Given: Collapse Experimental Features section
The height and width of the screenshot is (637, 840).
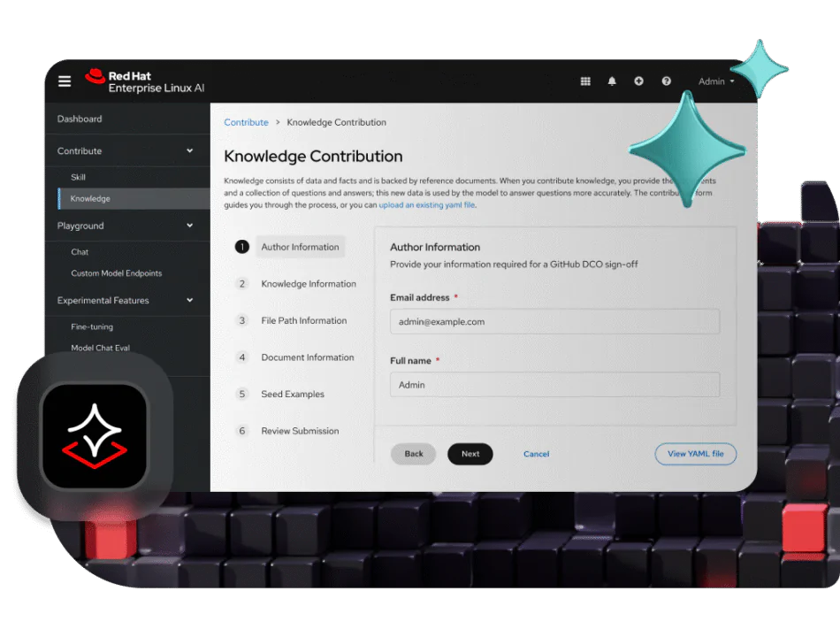Looking at the screenshot, I should coord(127,300).
